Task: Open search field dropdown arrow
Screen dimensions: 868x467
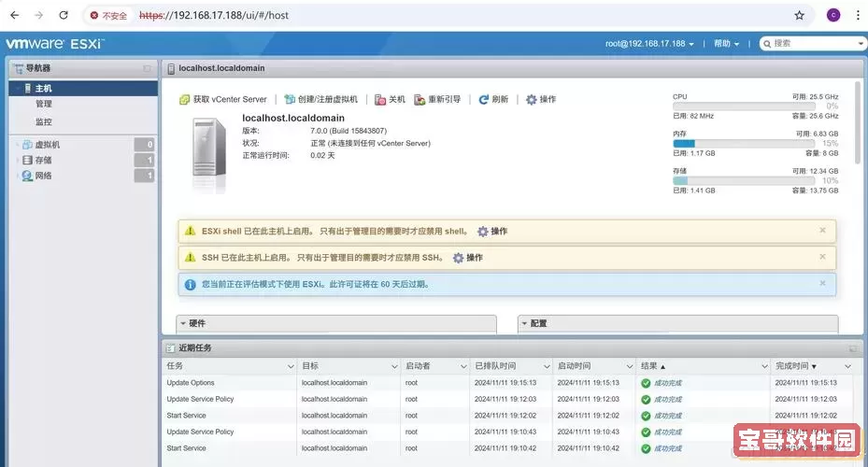Action: tap(861, 43)
